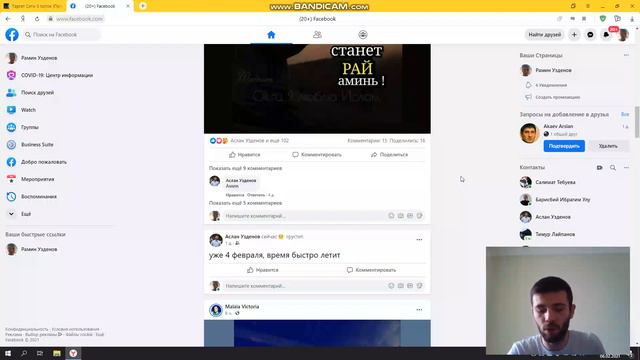Open the РАЙ post image

[317, 89]
